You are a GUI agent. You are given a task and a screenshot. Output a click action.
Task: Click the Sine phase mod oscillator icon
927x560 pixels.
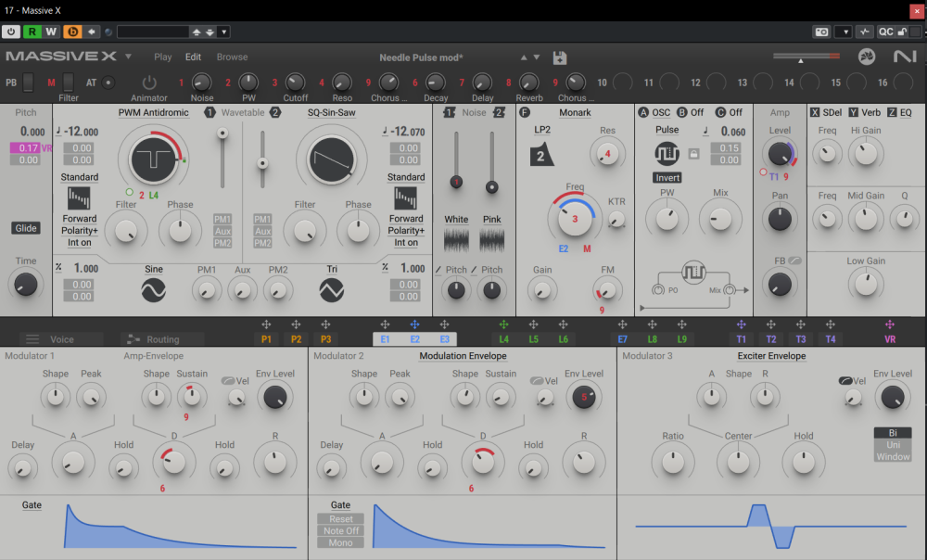coord(153,290)
